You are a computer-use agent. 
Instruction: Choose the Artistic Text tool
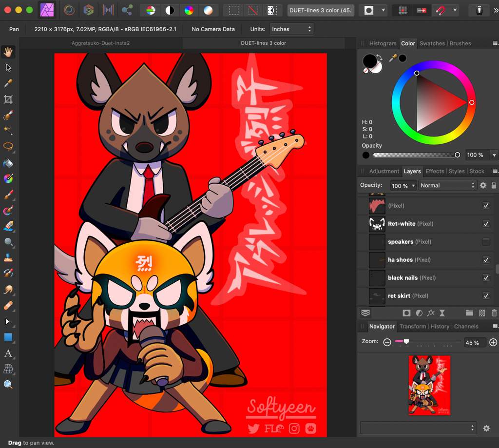tap(8, 353)
